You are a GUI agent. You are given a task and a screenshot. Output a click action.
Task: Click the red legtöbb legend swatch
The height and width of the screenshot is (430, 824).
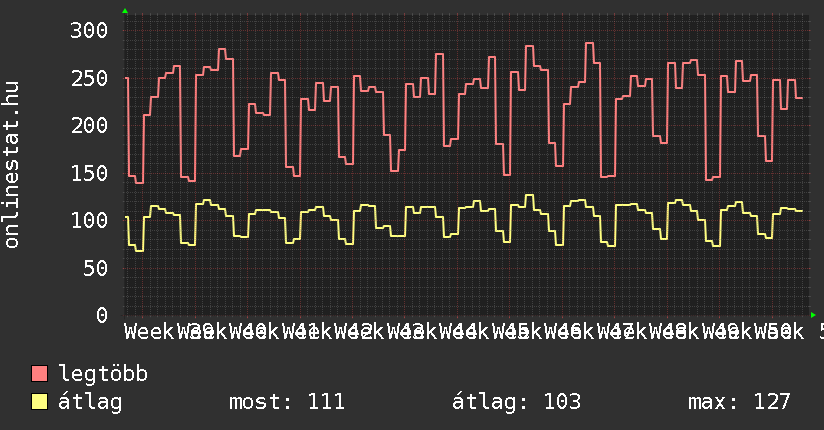pyautogui.click(x=40, y=375)
